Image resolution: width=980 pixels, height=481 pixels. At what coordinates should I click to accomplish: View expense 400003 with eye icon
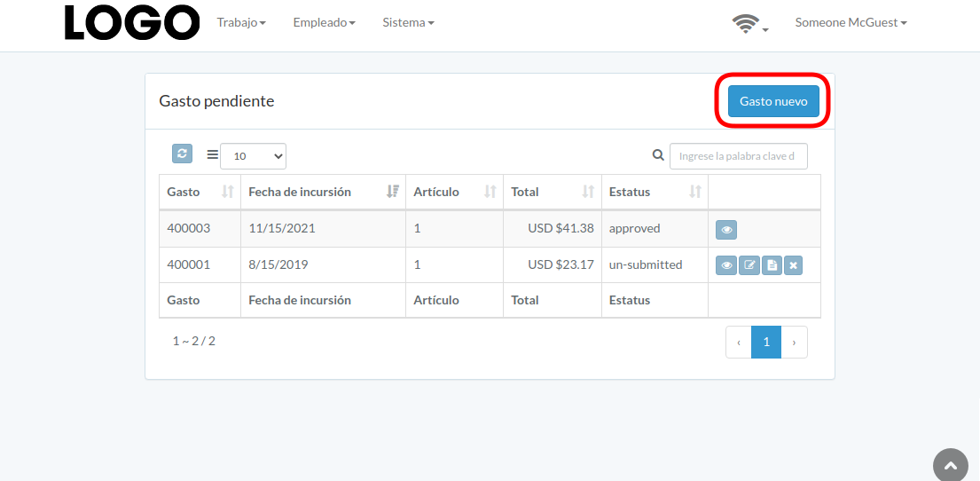[726, 230]
